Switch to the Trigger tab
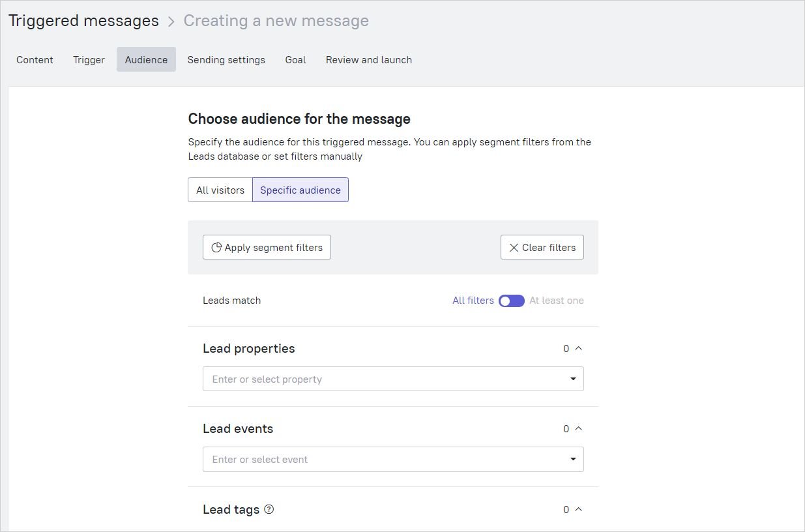The width and height of the screenshot is (805, 532). click(x=89, y=59)
